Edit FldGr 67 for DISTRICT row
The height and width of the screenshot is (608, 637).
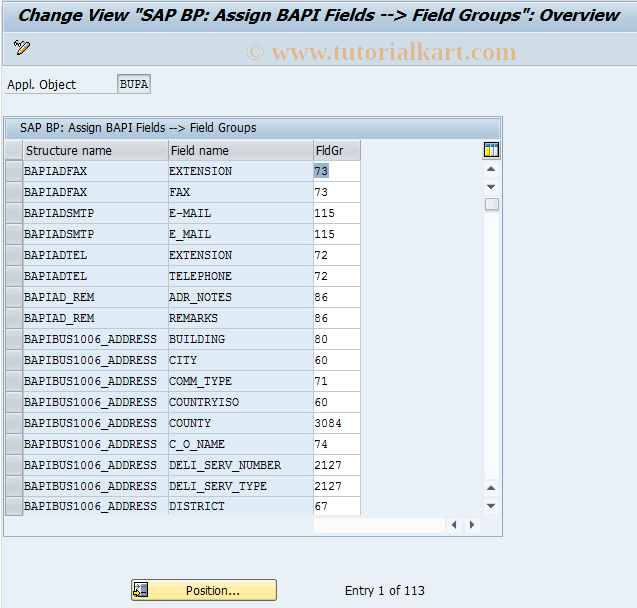[336, 506]
